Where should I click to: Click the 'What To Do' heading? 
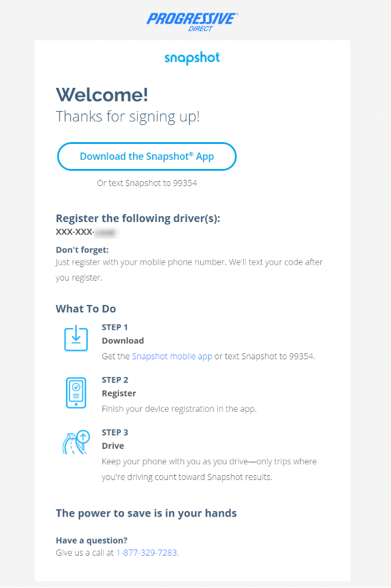[86, 309]
